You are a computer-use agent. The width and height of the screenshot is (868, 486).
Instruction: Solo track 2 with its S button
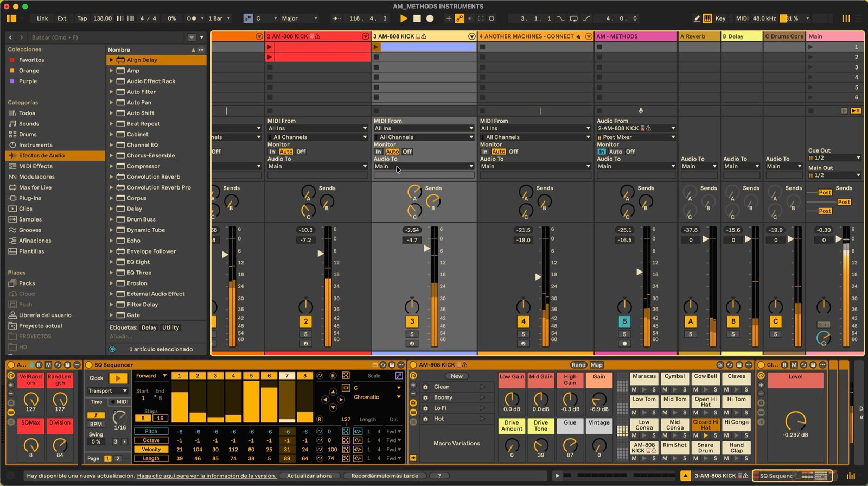coord(305,334)
